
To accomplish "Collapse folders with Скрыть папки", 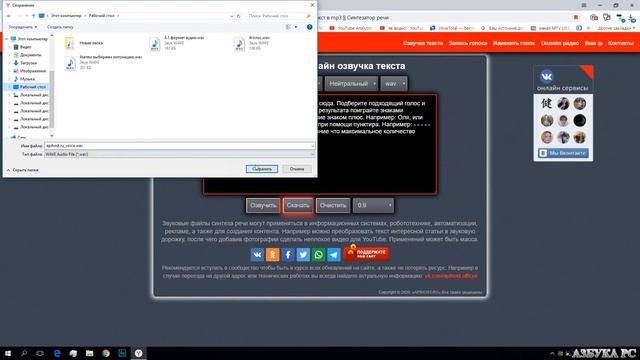I will [x=22, y=170].
